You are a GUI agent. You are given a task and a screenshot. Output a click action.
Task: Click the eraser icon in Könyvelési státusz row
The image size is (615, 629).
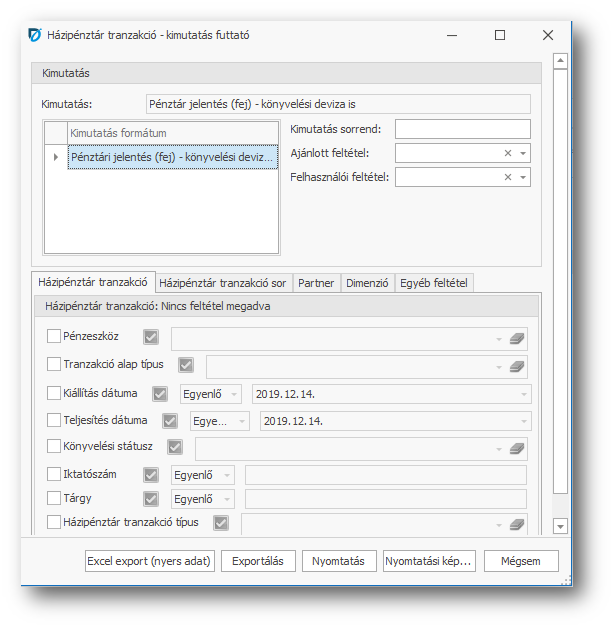pyautogui.click(x=516, y=449)
